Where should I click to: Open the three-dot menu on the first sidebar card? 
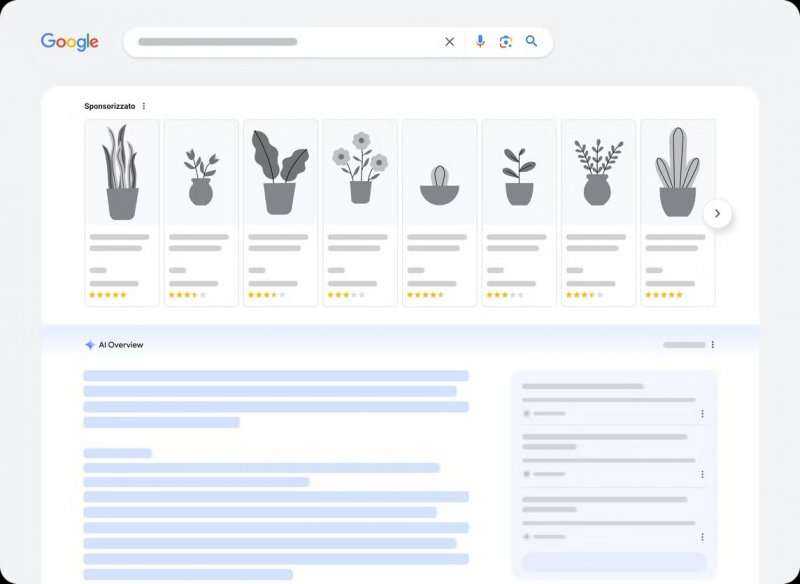tap(703, 414)
